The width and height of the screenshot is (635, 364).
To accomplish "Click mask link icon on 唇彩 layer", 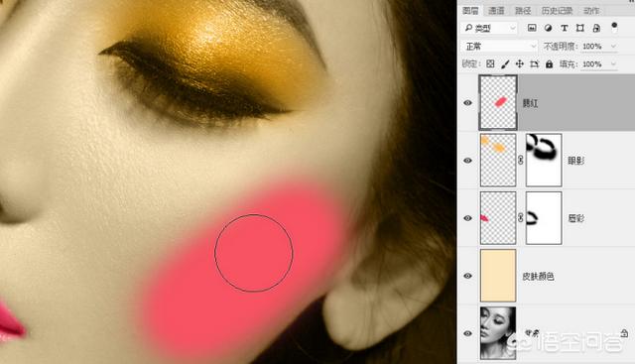I will pyautogui.click(x=521, y=218).
